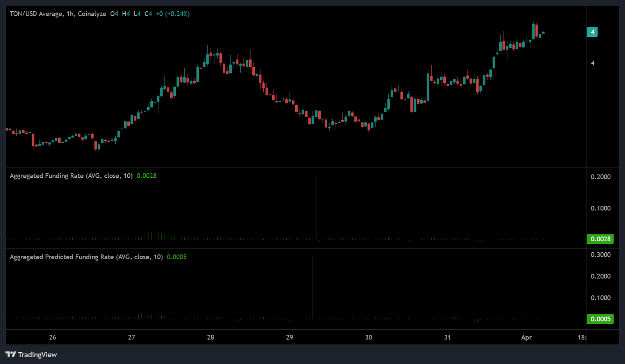Click the +0 (+0.24%) change value
The width and height of the screenshot is (625, 364).
point(173,14)
